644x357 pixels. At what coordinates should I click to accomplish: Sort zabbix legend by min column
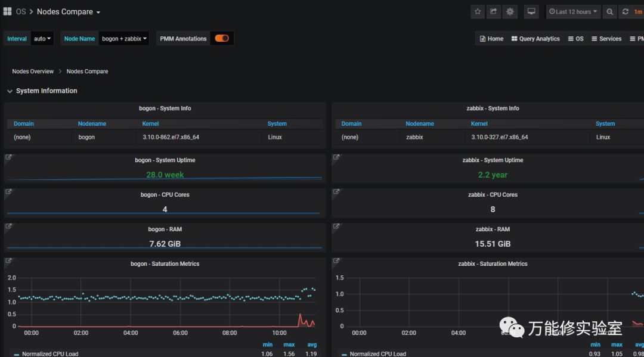pos(595,344)
